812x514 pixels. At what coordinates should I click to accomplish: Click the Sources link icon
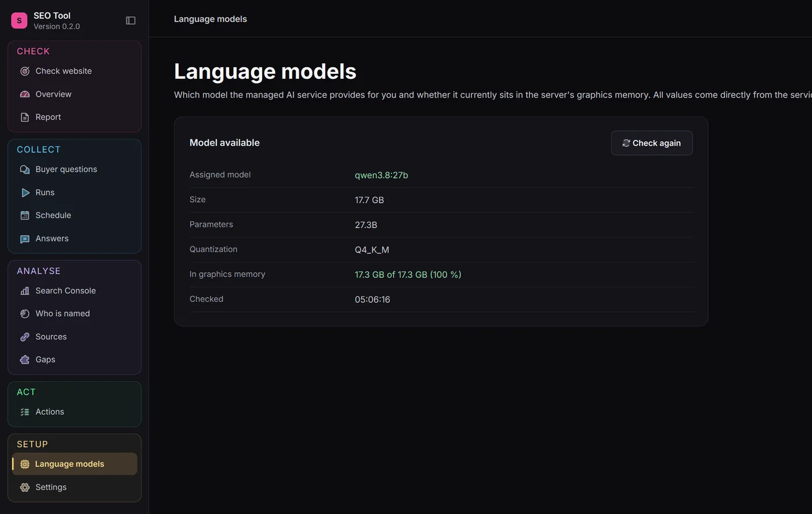tap(25, 336)
